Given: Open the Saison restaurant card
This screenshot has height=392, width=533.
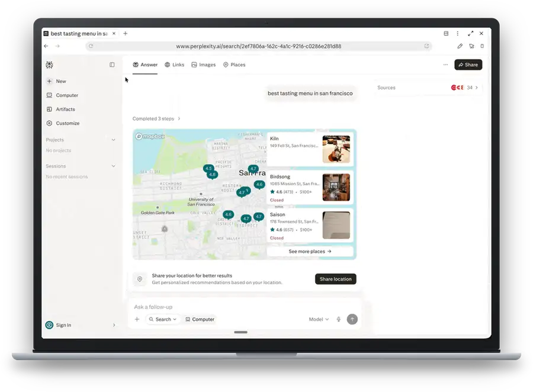Looking at the screenshot, I should [x=310, y=226].
